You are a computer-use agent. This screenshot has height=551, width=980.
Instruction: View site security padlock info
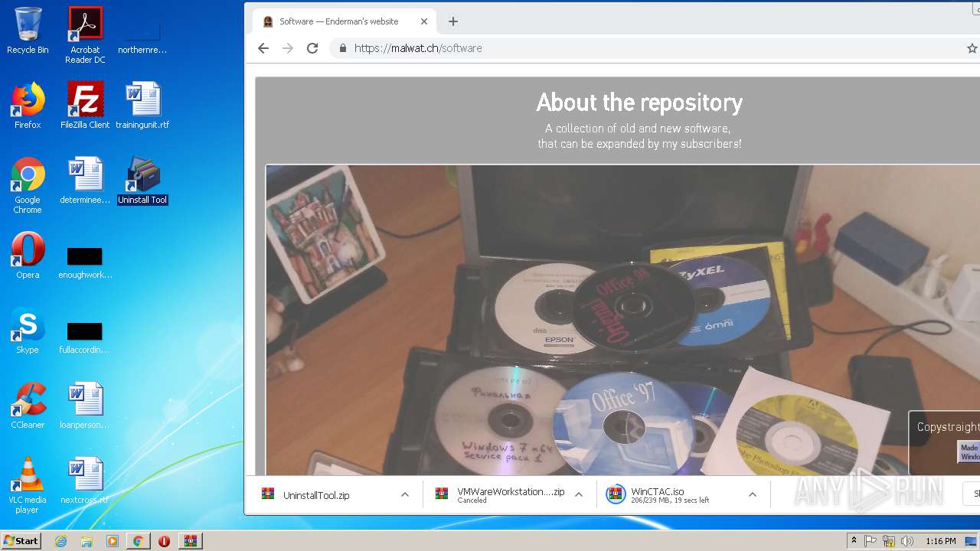click(342, 48)
